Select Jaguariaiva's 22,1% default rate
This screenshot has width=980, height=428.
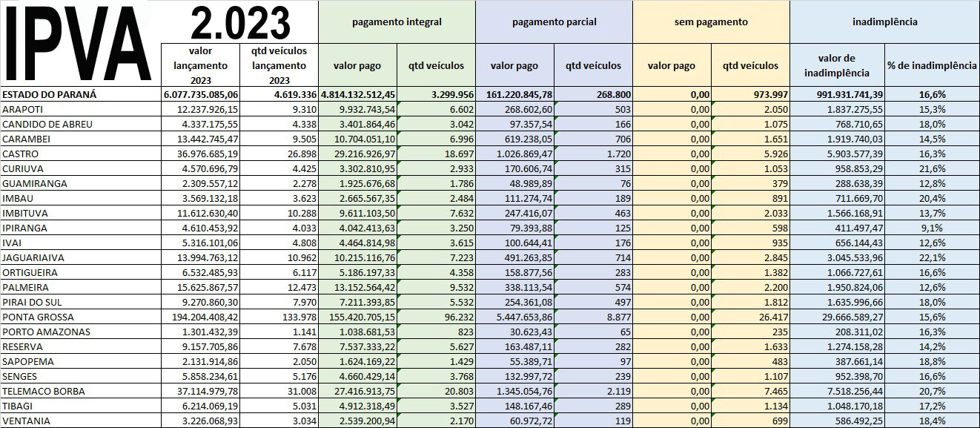(x=932, y=257)
